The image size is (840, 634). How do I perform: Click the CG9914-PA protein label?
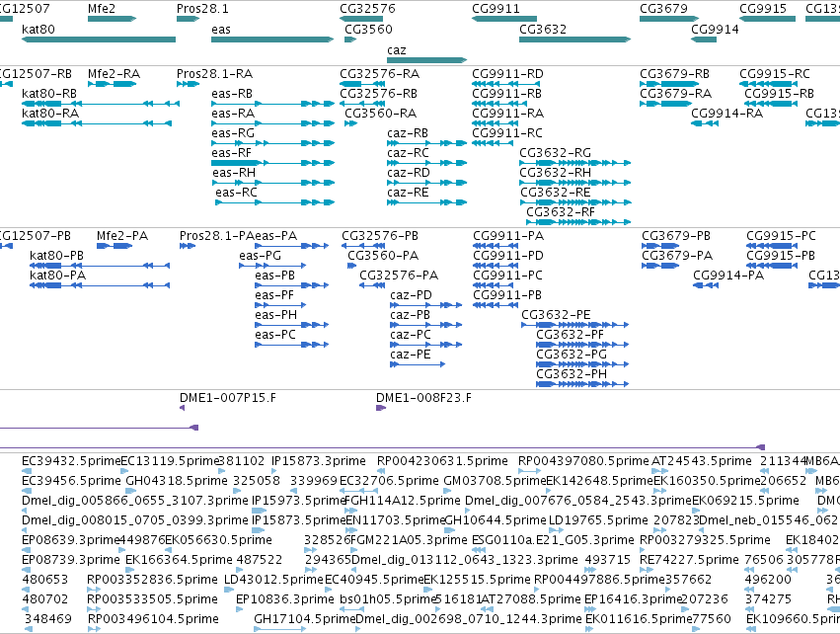tap(728, 276)
